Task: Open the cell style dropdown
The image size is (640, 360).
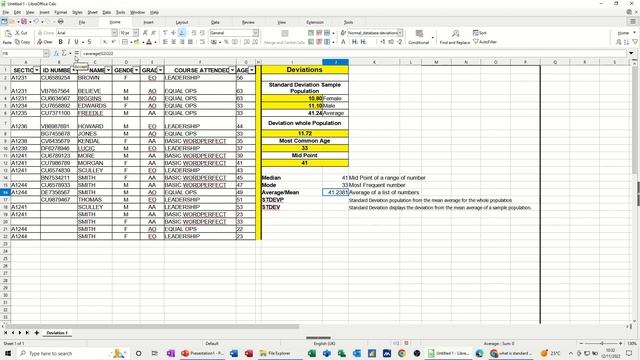Action: [400, 33]
